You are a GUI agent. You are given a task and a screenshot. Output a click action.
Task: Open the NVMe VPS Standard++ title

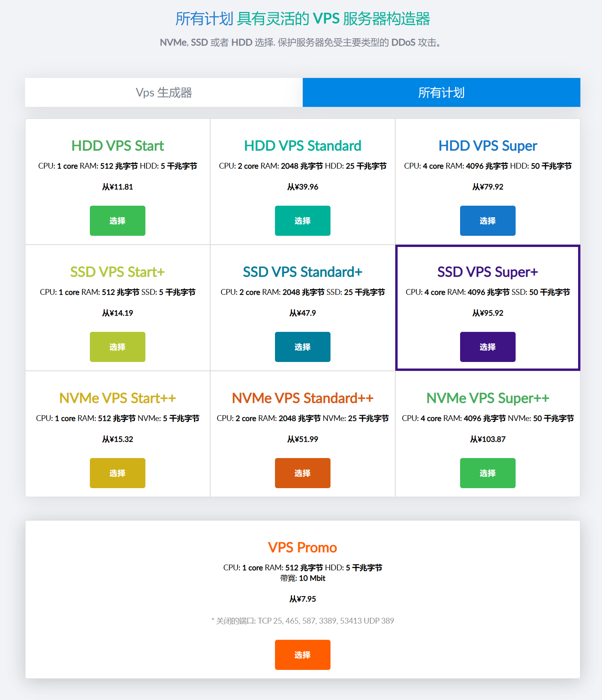click(x=303, y=398)
